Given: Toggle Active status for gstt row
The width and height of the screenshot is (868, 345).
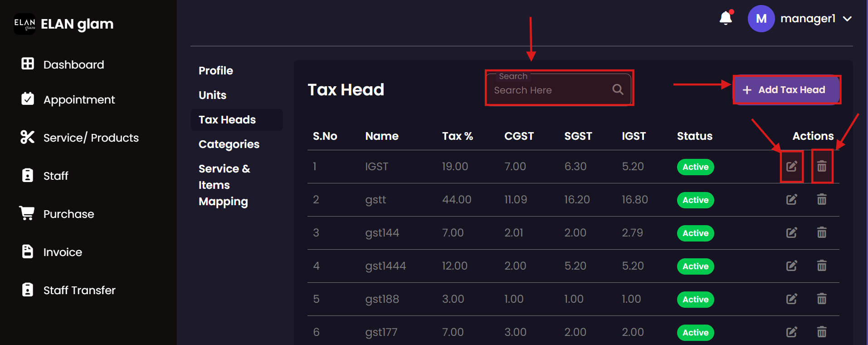Looking at the screenshot, I should [695, 200].
